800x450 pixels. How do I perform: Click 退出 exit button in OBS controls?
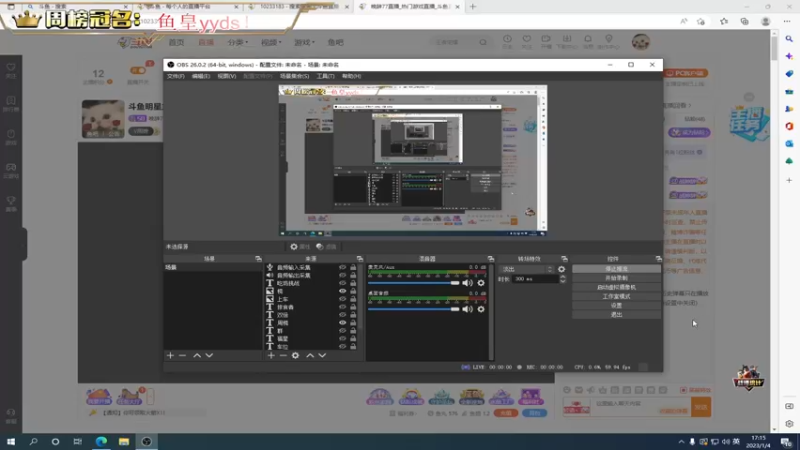(x=616, y=315)
